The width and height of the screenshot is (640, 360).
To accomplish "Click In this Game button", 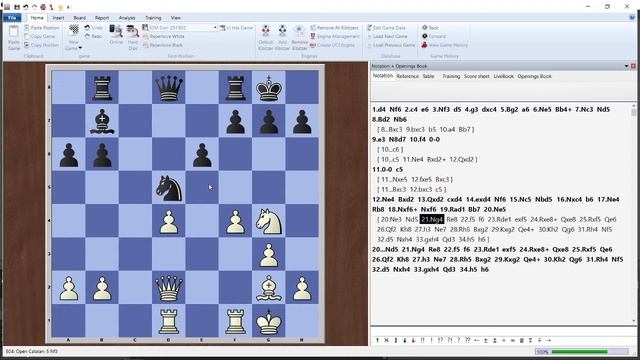I will (236, 28).
